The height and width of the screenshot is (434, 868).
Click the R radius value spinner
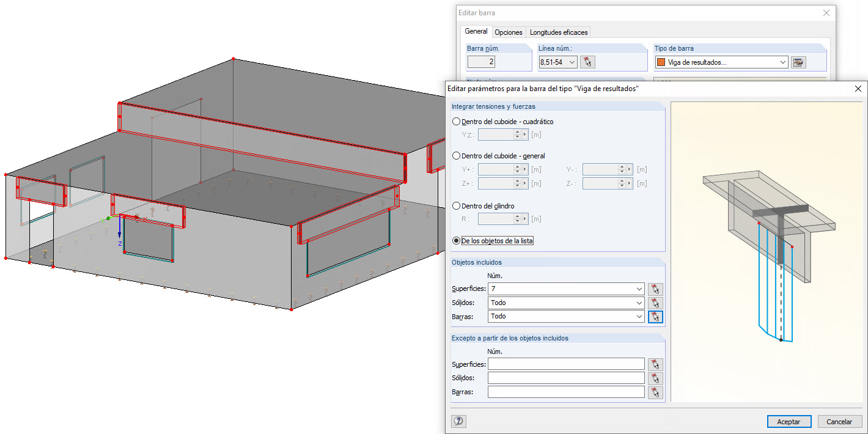(x=517, y=219)
